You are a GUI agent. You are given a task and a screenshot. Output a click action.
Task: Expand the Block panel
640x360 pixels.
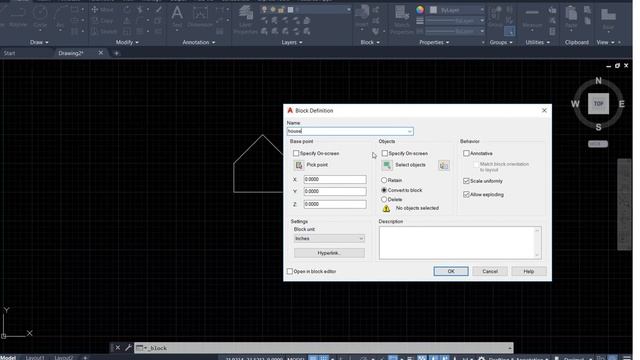click(370, 42)
